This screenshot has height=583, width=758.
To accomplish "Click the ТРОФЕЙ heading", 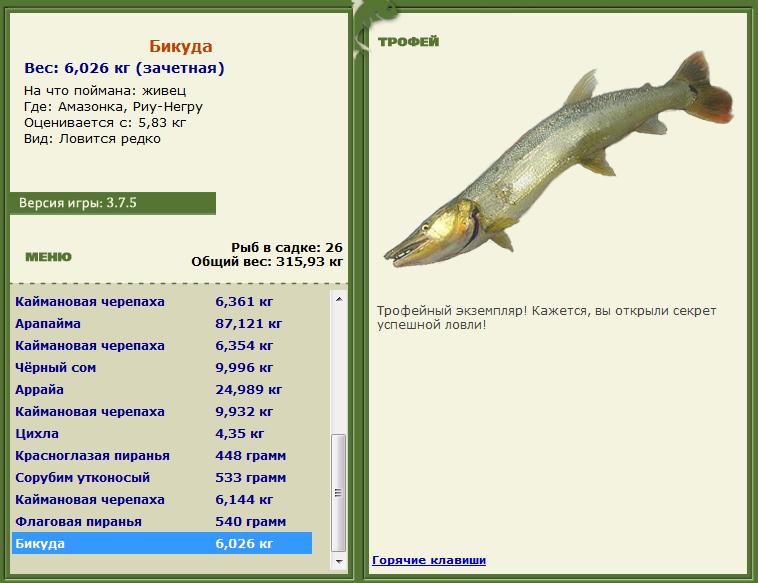I will tap(408, 42).
